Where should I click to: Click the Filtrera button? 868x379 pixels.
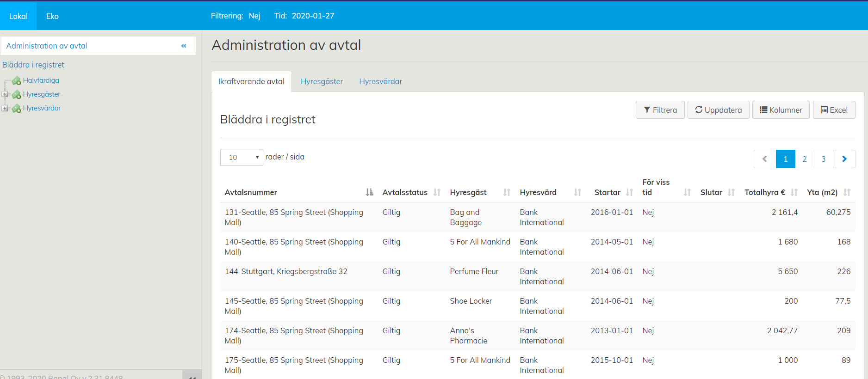click(x=660, y=110)
